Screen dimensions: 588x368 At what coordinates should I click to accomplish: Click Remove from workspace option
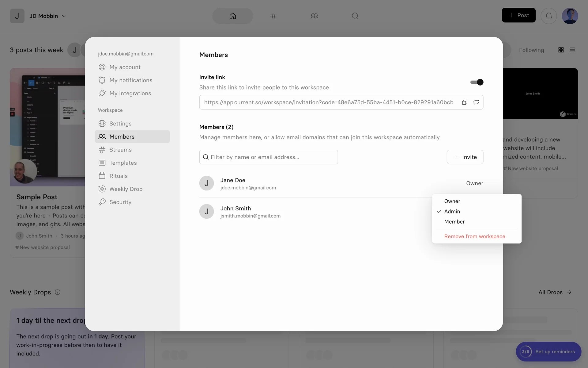pos(474,236)
